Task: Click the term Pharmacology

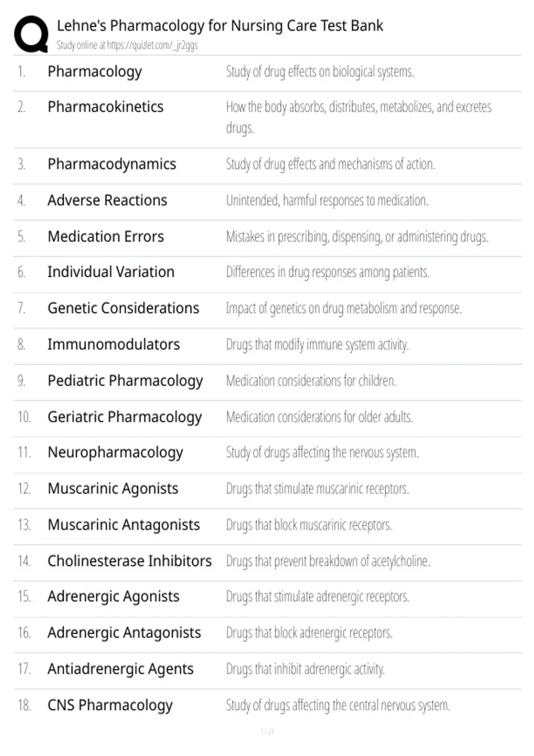Action: click(x=95, y=71)
